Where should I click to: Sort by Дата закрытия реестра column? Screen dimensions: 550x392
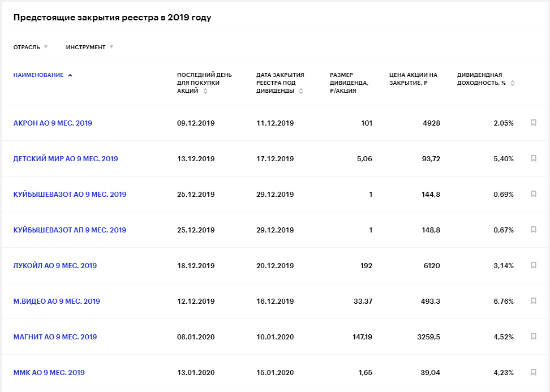tap(280, 83)
